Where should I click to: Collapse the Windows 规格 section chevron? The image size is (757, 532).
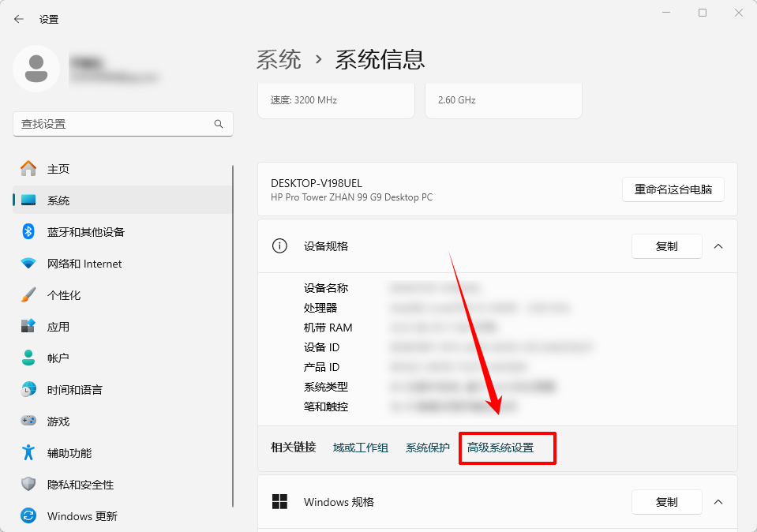(x=718, y=502)
